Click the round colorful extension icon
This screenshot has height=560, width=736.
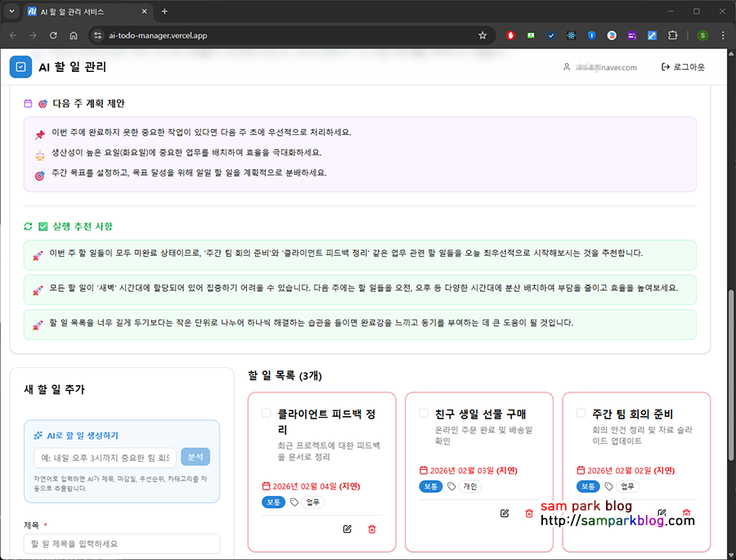point(612,35)
